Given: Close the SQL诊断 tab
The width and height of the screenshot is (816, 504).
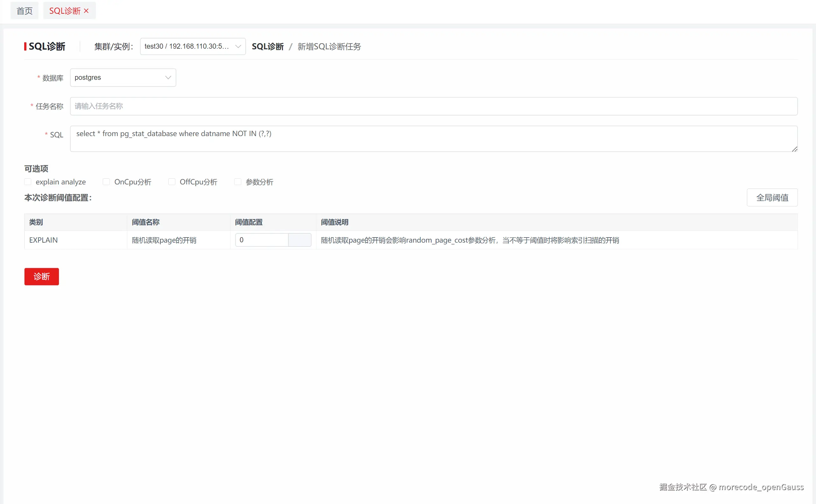Looking at the screenshot, I should pyautogui.click(x=86, y=11).
